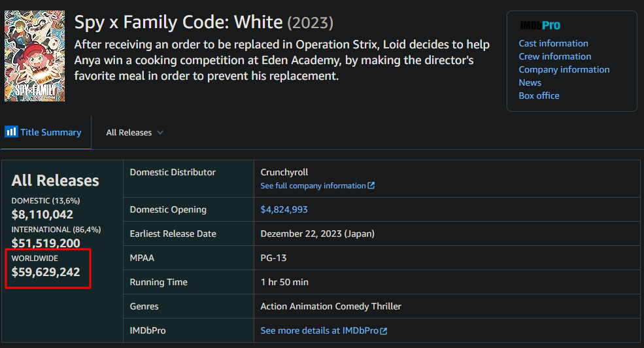Open the Cast information link
Viewport: 644px width, 348px height.
point(553,43)
